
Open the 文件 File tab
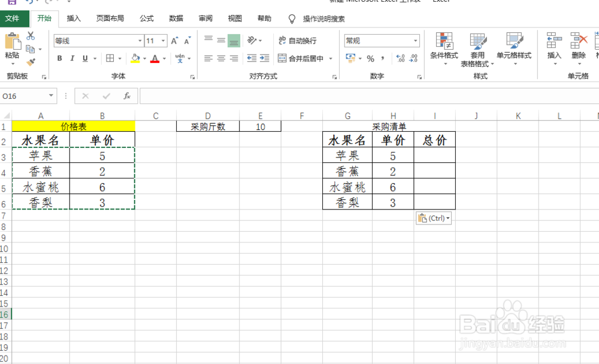pyautogui.click(x=14, y=19)
